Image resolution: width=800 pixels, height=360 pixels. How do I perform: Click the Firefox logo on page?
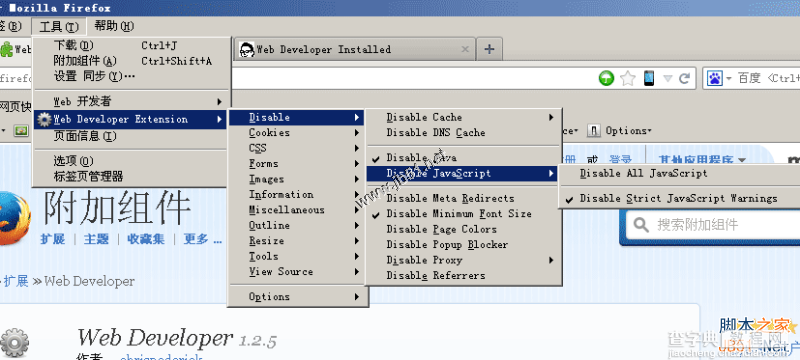(x=14, y=218)
